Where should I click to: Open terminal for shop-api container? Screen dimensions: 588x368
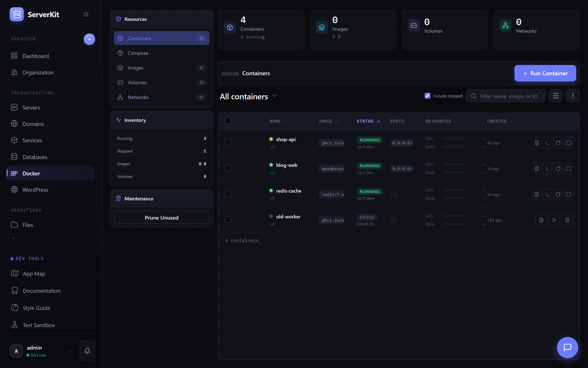click(547, 143)
